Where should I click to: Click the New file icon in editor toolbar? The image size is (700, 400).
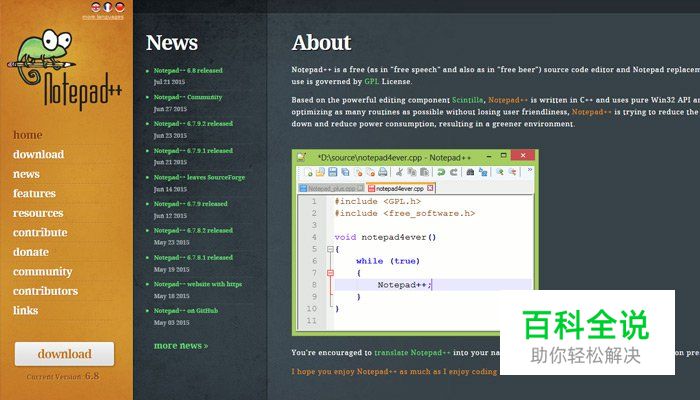pos(309,172)
